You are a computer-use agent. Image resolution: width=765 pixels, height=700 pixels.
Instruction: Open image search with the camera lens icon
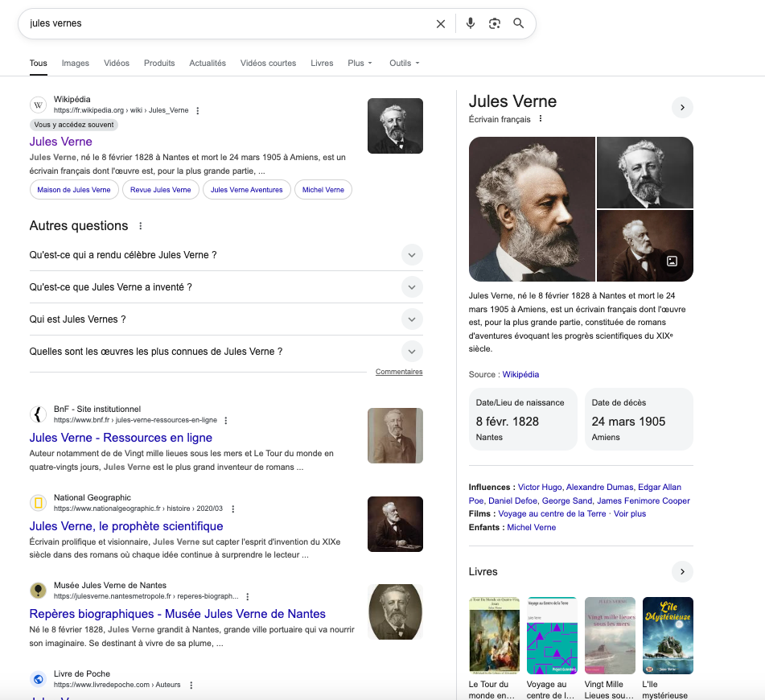pos(495,23)
